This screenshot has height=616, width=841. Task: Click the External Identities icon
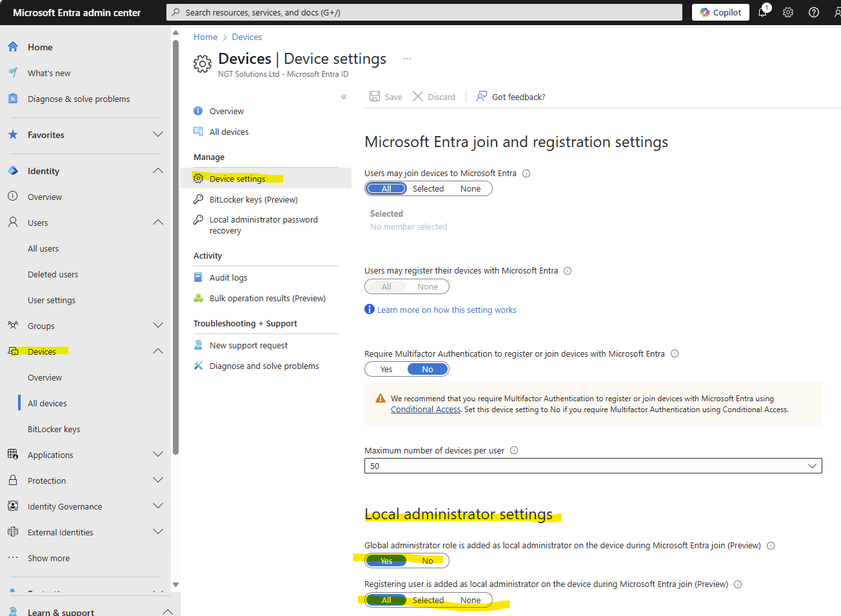(x=13, y=532)
